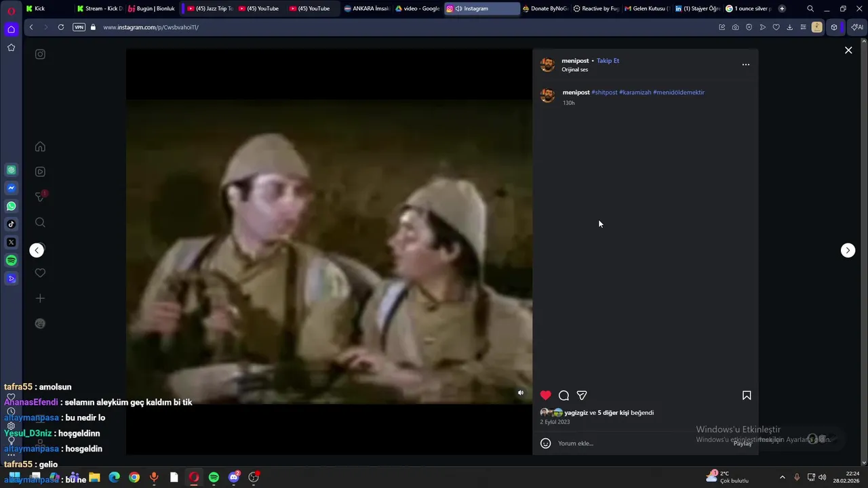Click the comment bubble icon
Screen dimensions: 868x488
pos(564,395)
